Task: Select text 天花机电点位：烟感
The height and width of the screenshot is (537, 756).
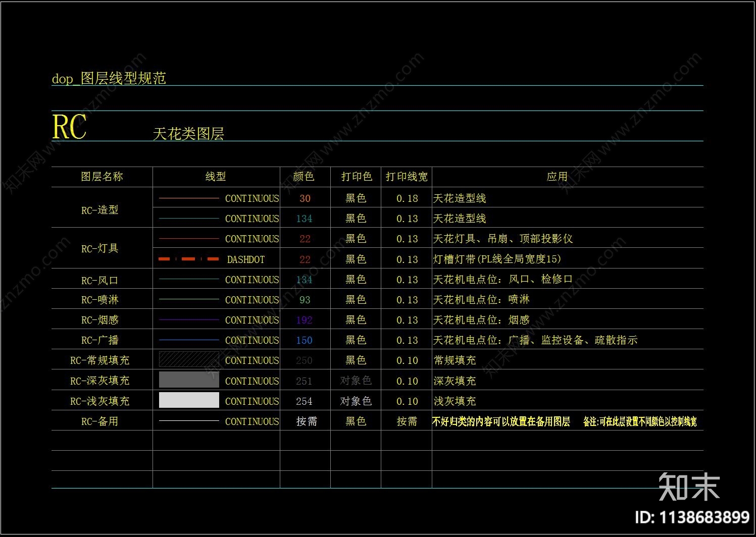Action: (481, 319)
